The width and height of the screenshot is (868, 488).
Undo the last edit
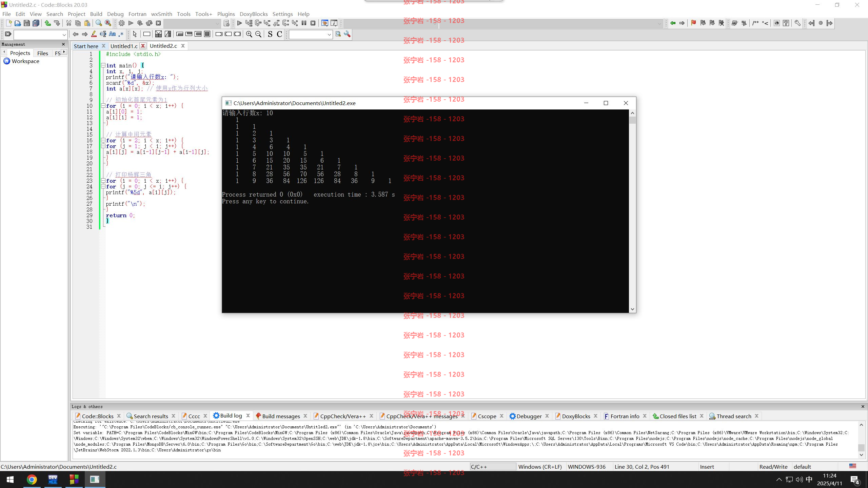[48, 23]
